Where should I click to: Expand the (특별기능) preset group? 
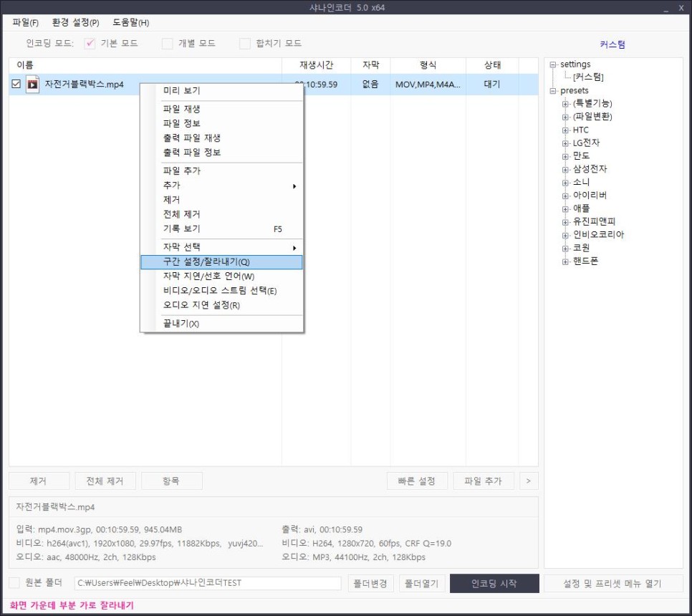(565, 104)
